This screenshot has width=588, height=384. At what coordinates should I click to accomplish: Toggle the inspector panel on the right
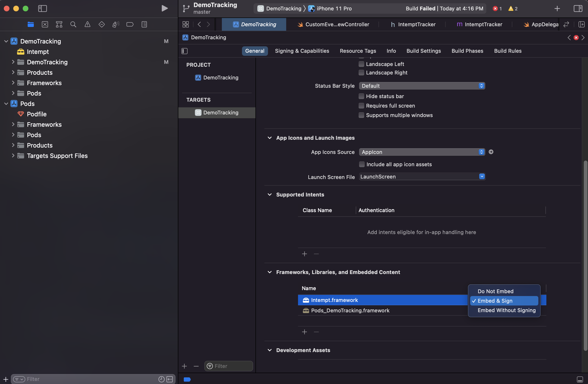tap(578, 9)
